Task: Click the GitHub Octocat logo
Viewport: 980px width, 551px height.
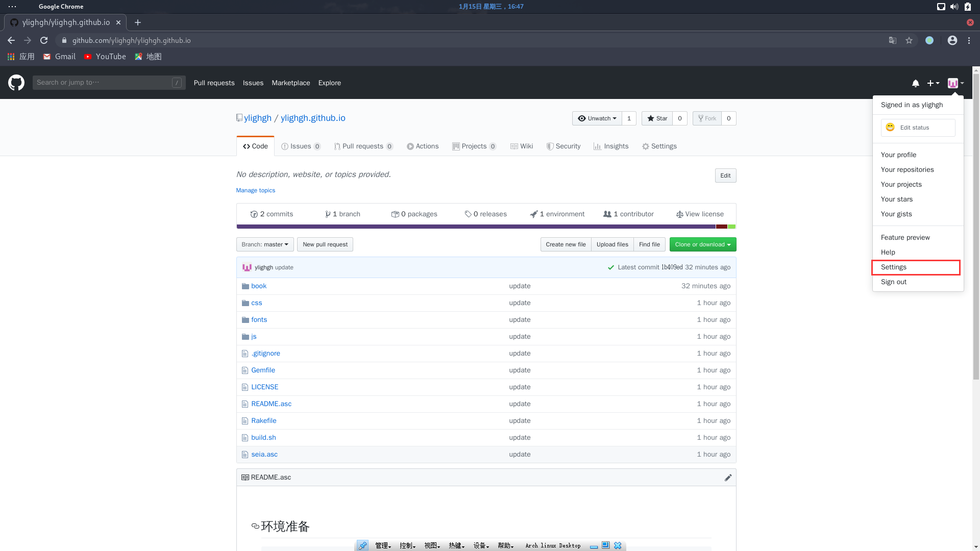Action: point(16,83)
